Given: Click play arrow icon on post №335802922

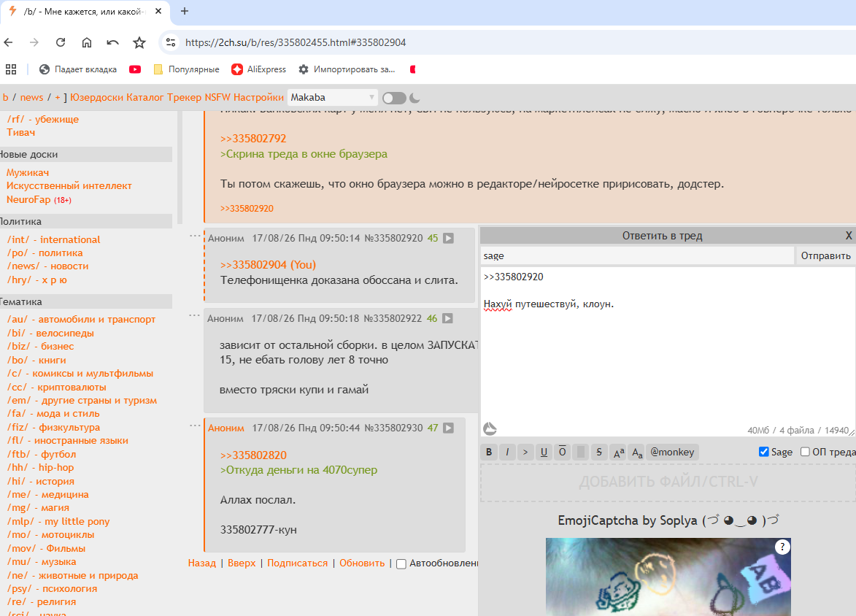Looking at the screenshot, I should [447, 318].
